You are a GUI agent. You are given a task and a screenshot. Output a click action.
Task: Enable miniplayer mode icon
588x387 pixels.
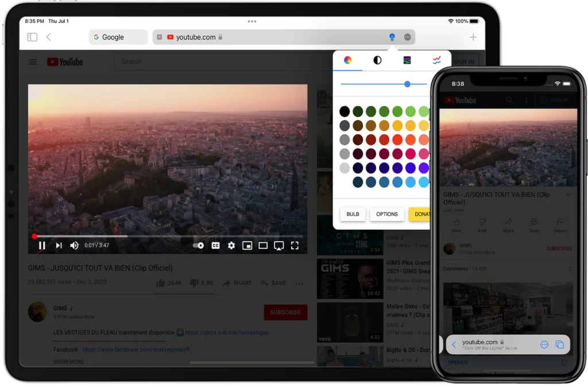(247, 246)
